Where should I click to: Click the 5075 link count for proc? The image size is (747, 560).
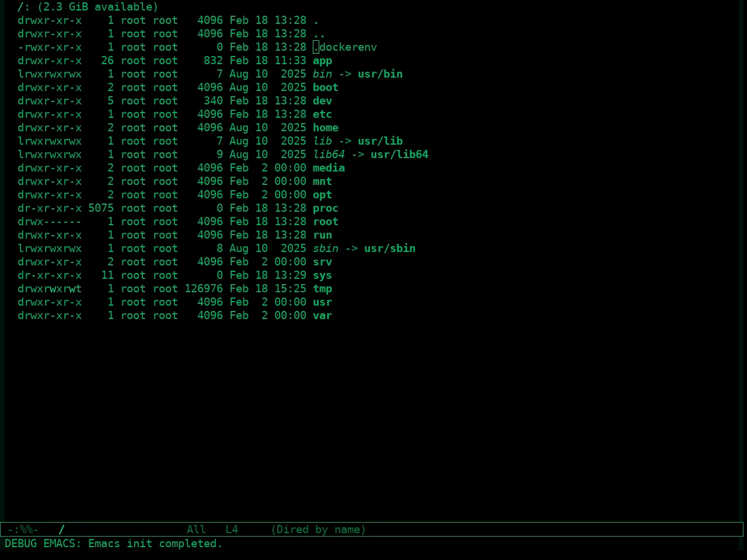point(101,208)
